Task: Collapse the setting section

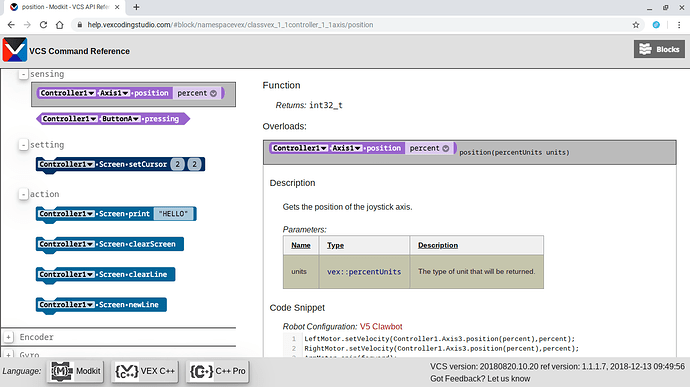Action: click(x=23, y=145)
